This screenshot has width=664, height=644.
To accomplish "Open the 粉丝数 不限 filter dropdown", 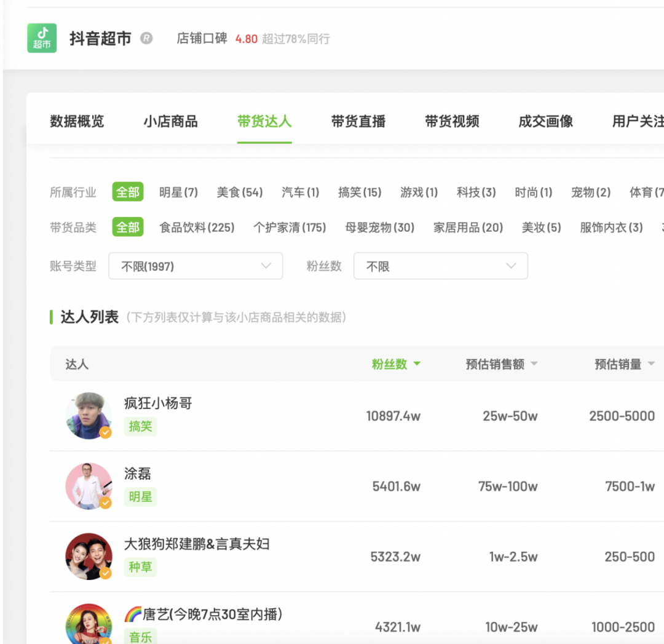I will (440, 266).
